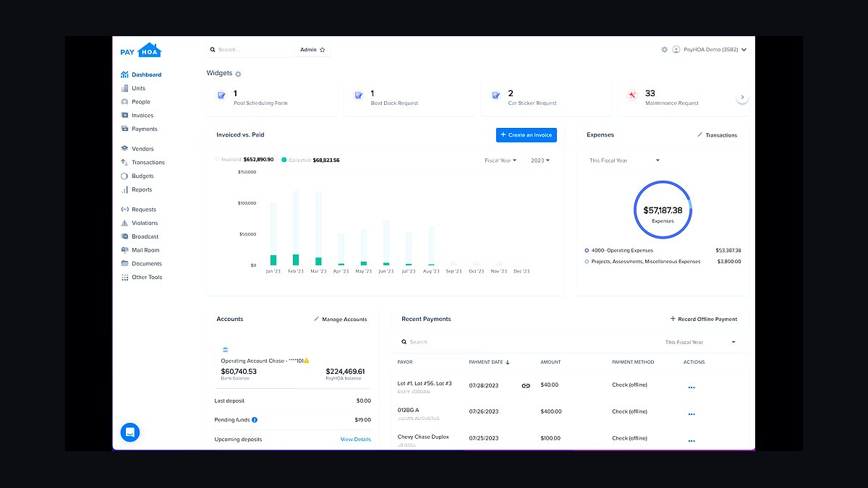The width and height of the screenshot is (868, 488).
Task: Click the Reports bar chart icon
Action: 124,189
